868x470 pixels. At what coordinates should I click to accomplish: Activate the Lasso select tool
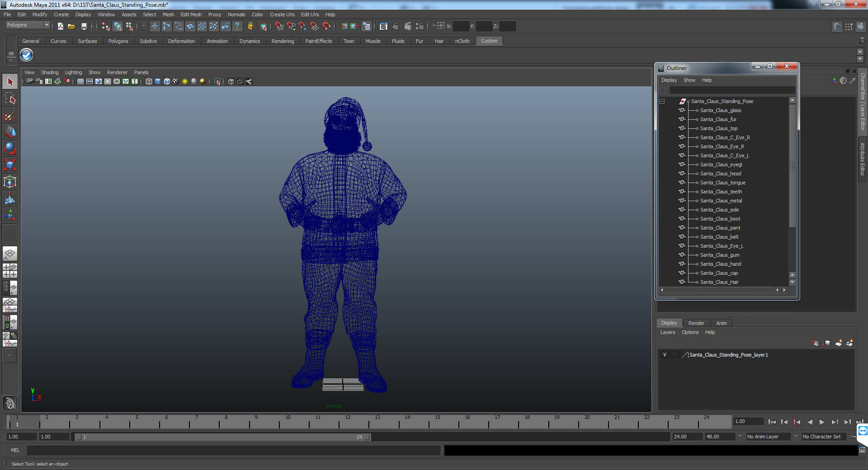coord(10,99)
